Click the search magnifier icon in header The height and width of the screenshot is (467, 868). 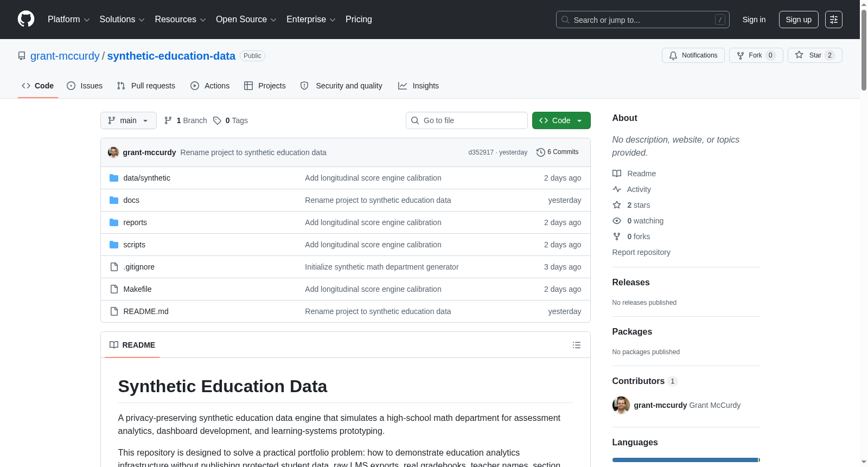click(565, 20)
